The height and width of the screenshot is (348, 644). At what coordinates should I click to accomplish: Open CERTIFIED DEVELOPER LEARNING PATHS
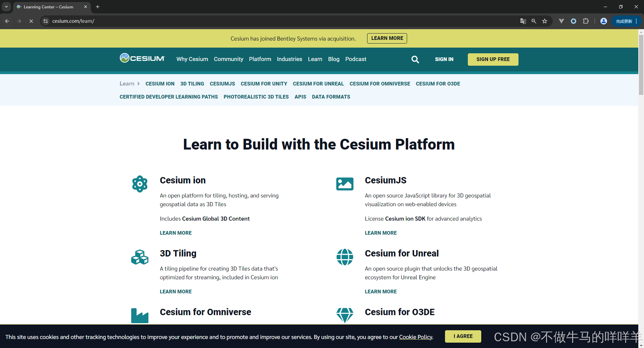point(169,97)
